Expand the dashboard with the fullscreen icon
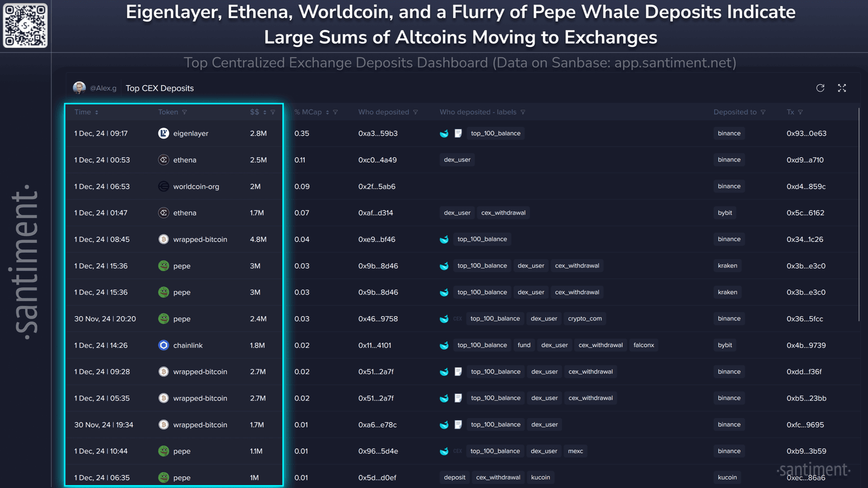 842,88
